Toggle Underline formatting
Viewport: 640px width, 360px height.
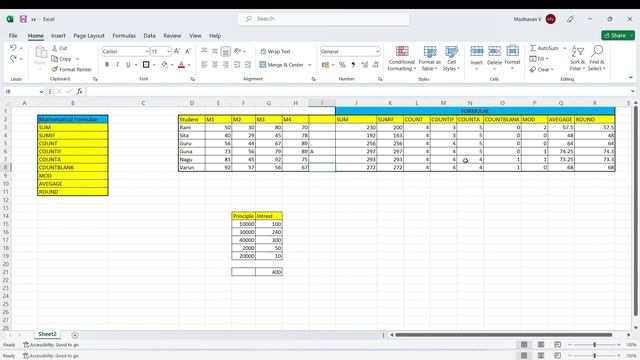tap(128, 64)
